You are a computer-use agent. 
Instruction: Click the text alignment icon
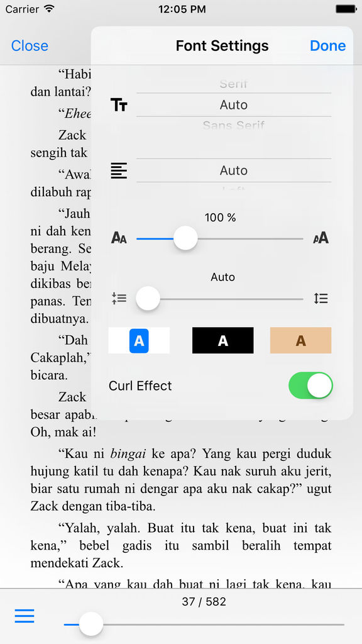[x=119, y=170]
